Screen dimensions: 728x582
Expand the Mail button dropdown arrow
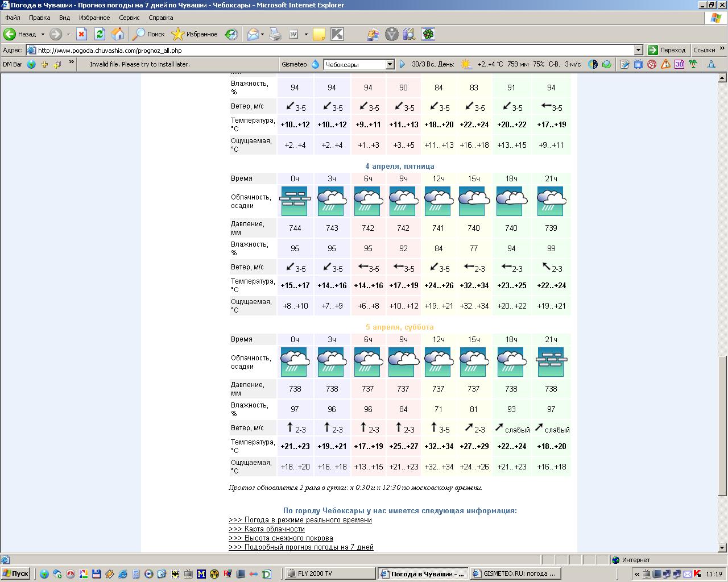click(x=262, y=34)
